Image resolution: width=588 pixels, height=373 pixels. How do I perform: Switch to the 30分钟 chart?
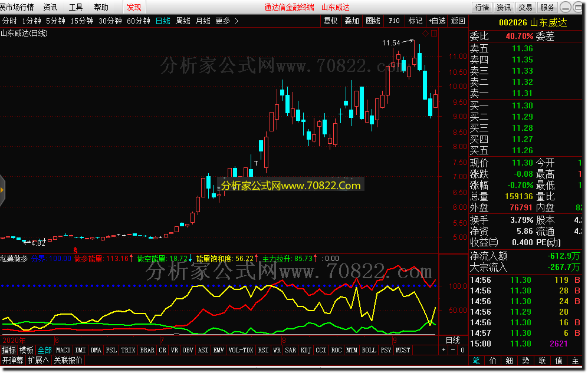pos(110,21)
